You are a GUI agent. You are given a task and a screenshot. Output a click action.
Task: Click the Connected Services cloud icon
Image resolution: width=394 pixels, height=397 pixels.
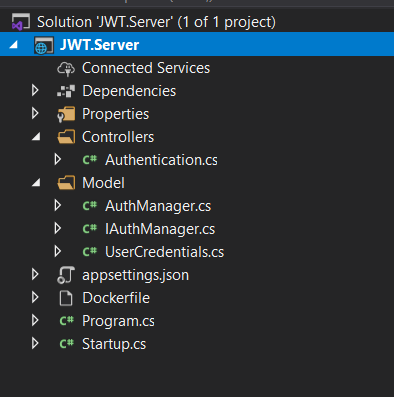(66, 68)
